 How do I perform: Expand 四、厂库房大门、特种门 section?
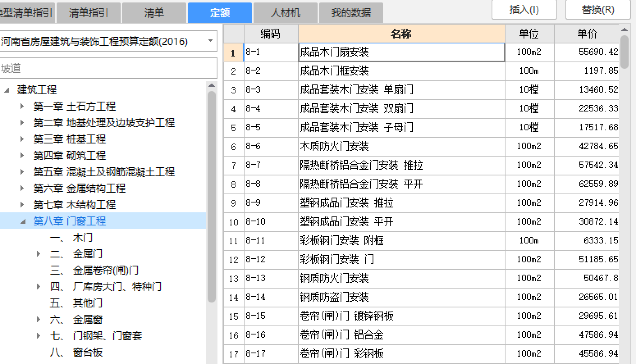click(x=38, y=287)
